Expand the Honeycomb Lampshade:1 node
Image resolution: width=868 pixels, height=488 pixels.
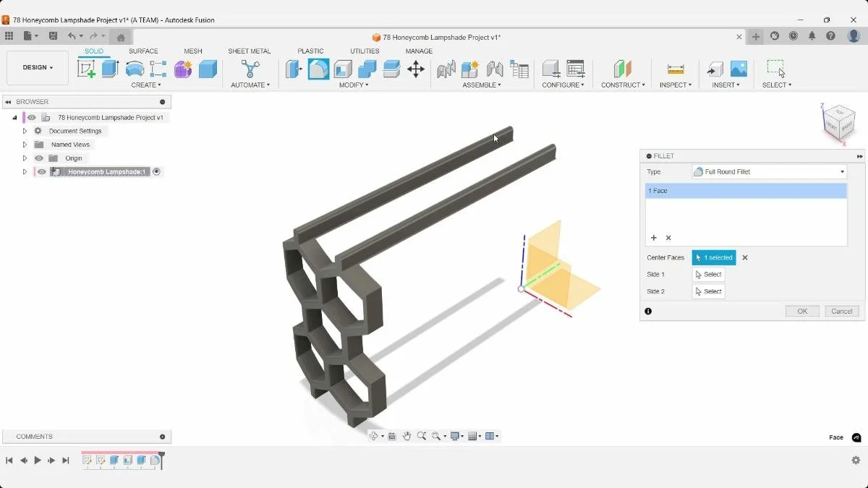25,172
